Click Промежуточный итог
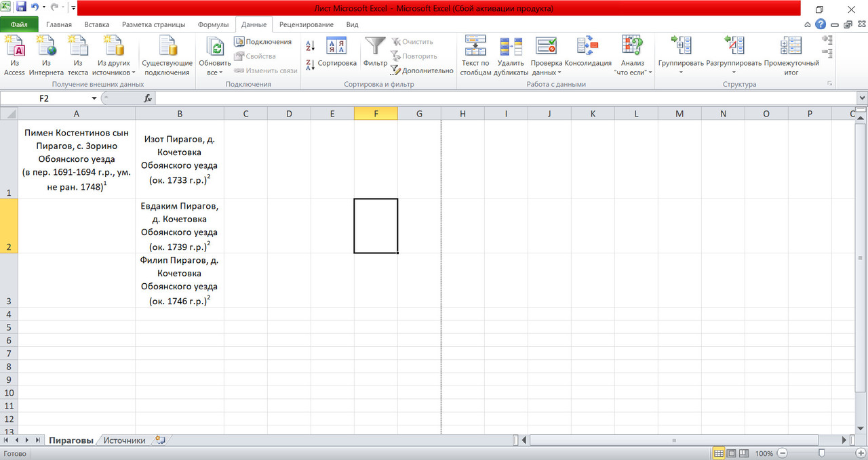This screenshot has width=868, height=460. point(791,56)
